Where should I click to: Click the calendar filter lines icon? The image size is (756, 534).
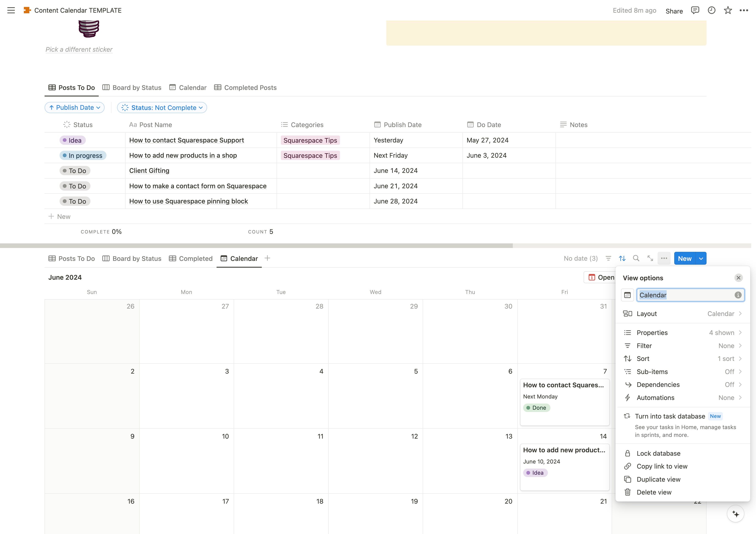point(608,258)
